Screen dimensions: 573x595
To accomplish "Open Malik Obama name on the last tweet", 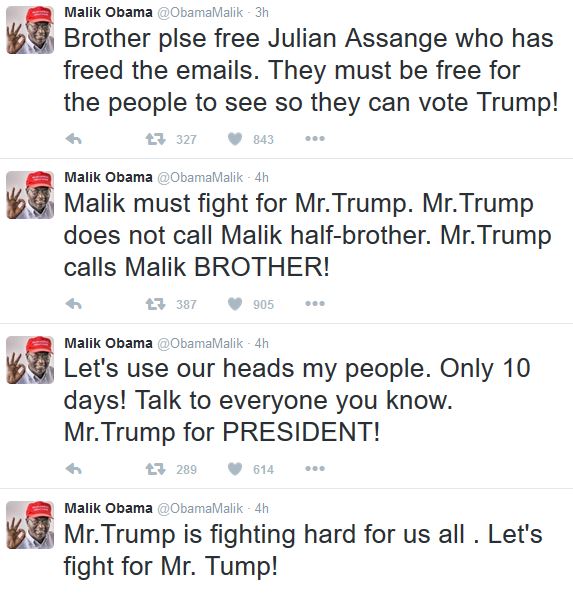I will [x=109, y=508].
